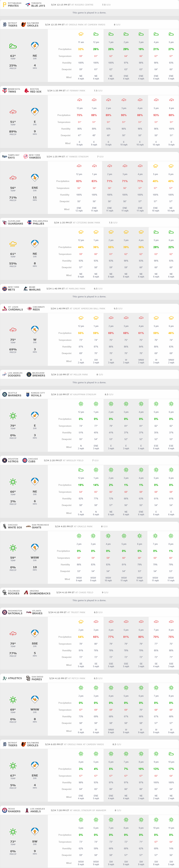Click the Washington Nationals logo

4,613
